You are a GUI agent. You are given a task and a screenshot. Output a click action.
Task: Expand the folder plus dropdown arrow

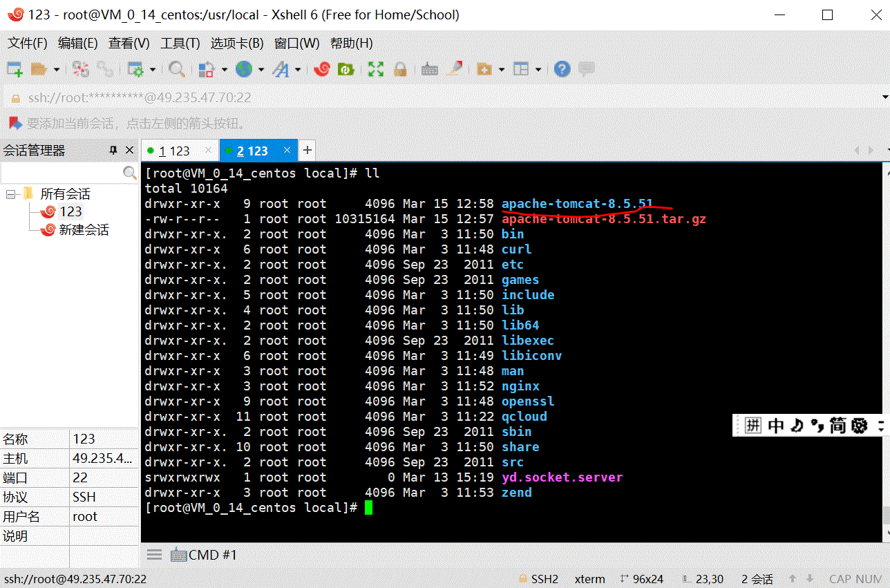coord(502,69)
